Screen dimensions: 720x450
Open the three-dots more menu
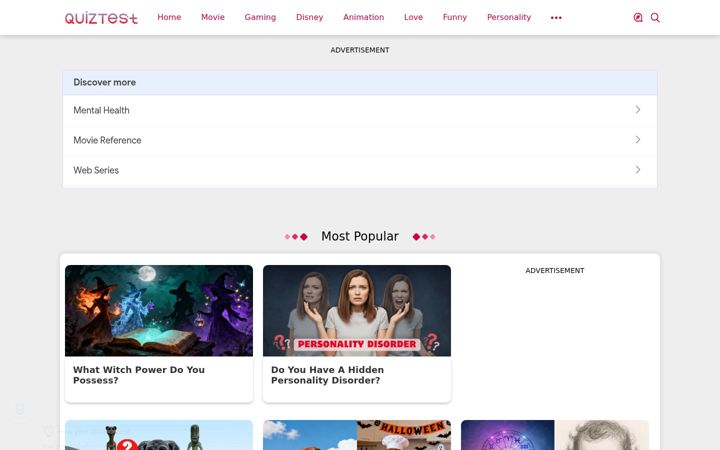[556, 17]
